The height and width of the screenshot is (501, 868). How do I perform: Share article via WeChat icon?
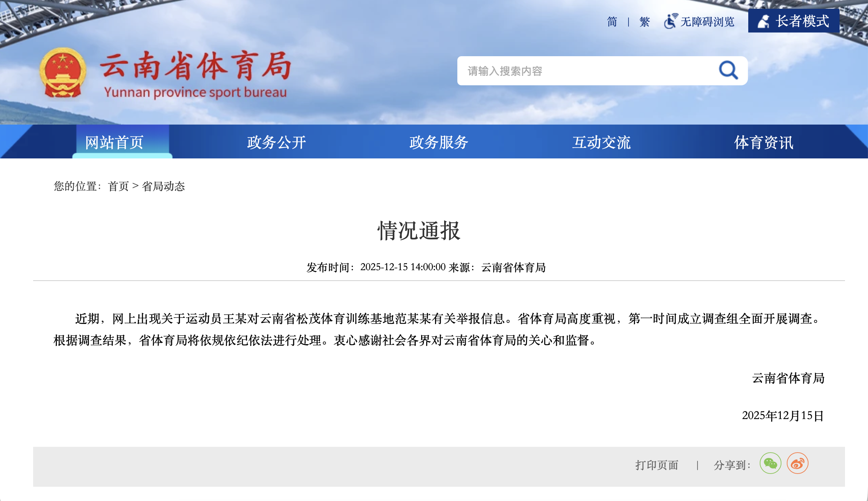(770, 463)
